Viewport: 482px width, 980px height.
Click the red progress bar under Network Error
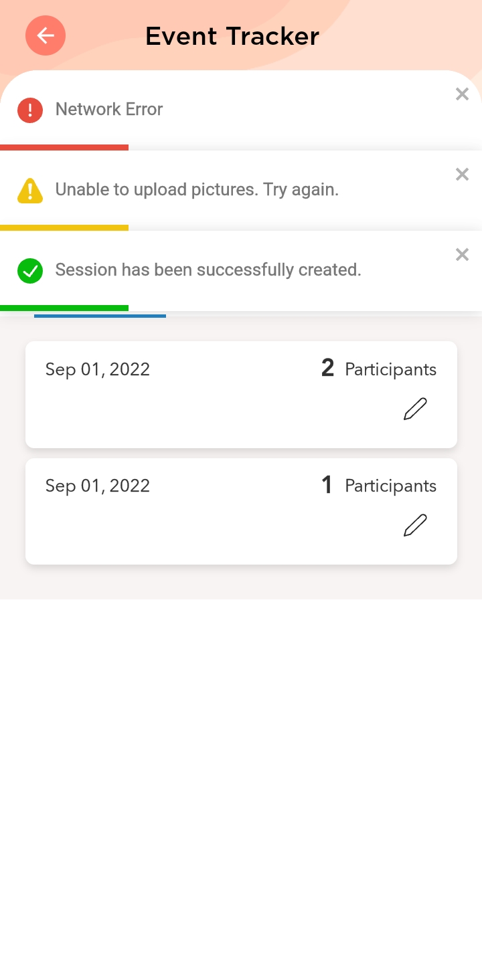[x=64, y=147]
